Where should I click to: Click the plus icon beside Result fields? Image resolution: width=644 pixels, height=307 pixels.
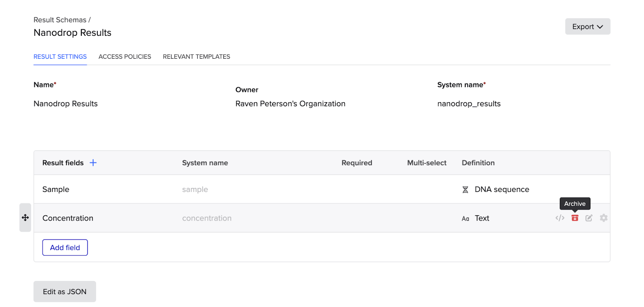coord(93,163)
